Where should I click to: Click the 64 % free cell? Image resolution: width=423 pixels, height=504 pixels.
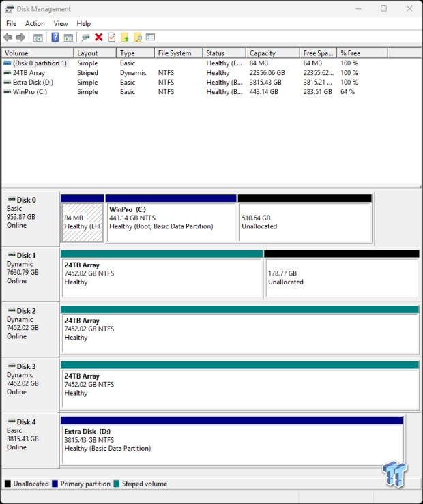(x=347, y=92)
